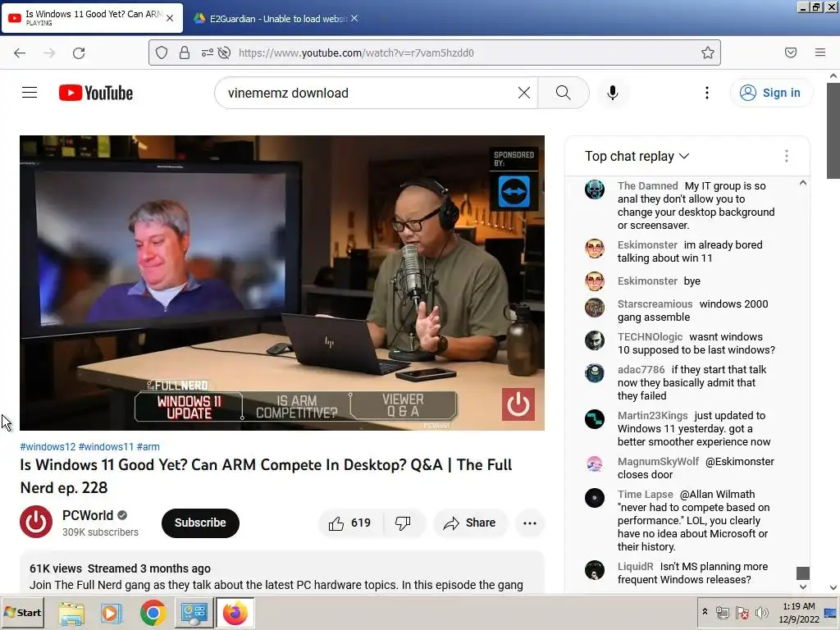Screen dimensions: 840x630
Task: Click the chat scrollbar down arrow
Action: pyautogui.click(x=802, y=587)
